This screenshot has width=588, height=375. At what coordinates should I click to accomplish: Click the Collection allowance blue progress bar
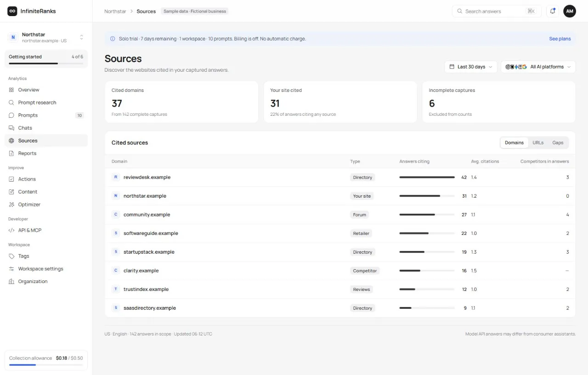[46, 365]
